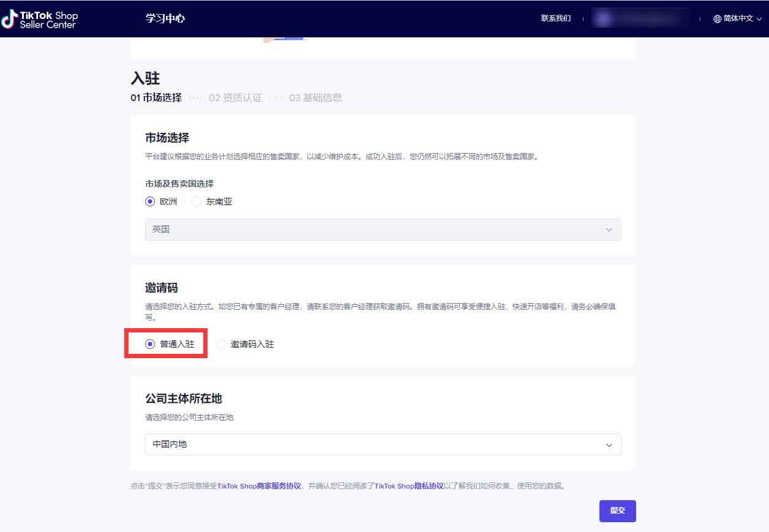
Task: Click the chevron arrow in 中国内地 field
Action: point(609,445)
